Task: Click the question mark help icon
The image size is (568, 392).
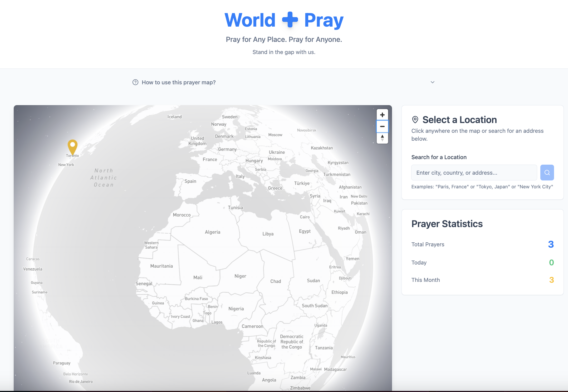Action: [x=135, y=82]
